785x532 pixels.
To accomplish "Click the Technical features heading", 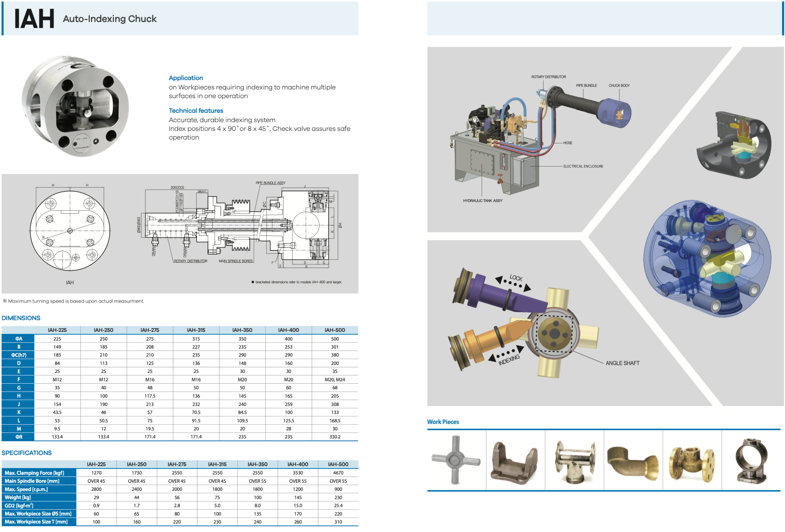I will coord(196,111).
